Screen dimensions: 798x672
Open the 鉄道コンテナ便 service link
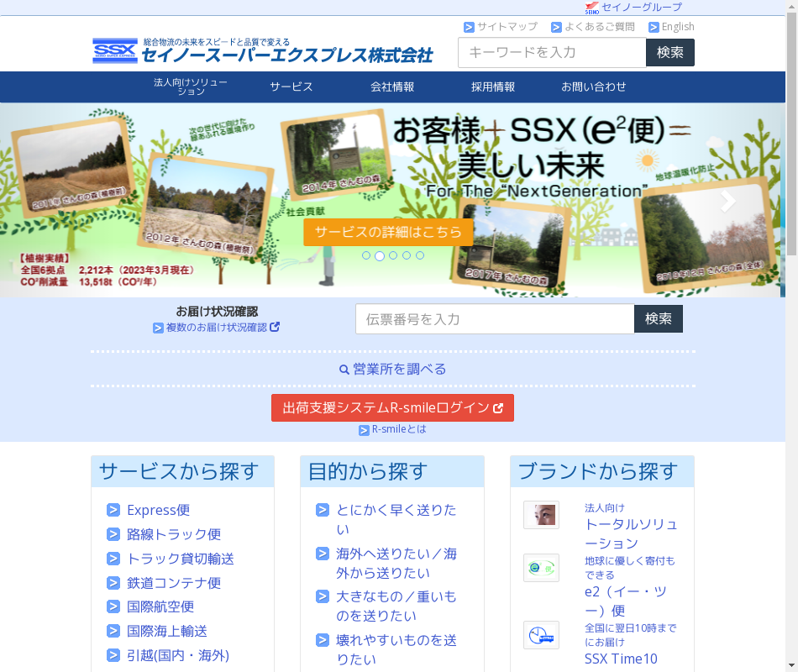pos(174,582)
